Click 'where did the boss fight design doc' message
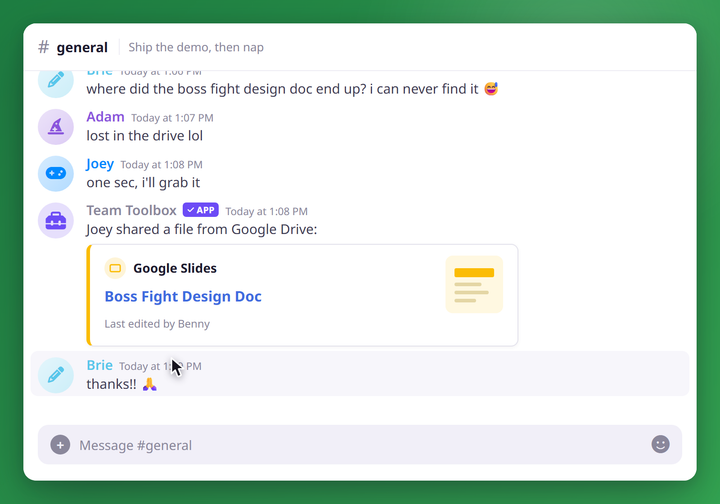Screen dimensions: 720x504 coord(282,89)
